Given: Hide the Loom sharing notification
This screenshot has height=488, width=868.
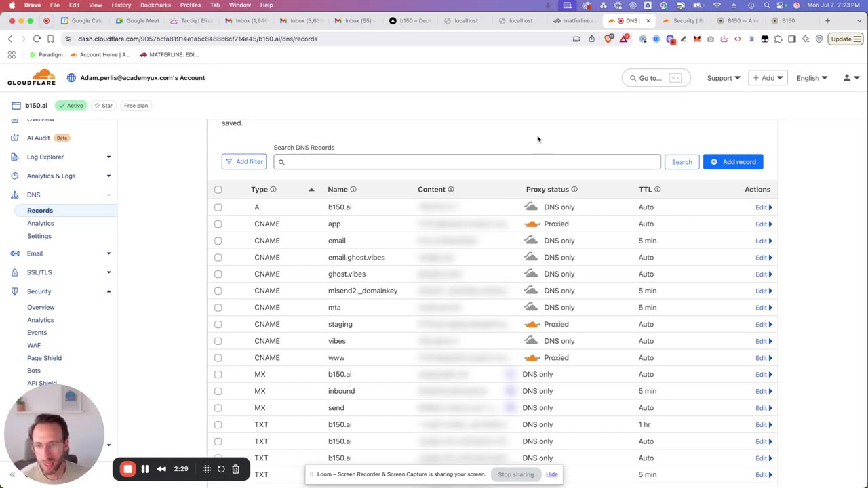Looking at the screenshot, I should point(552,474).
